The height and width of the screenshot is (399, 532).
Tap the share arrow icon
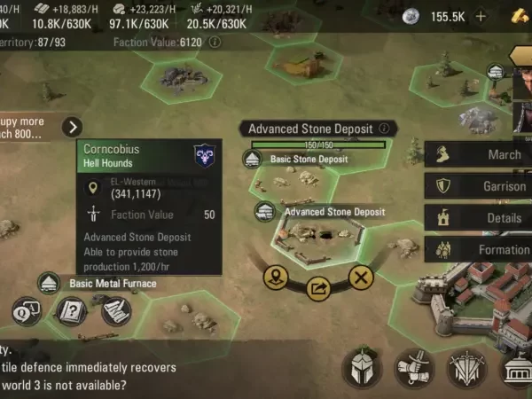click(318, 289)
